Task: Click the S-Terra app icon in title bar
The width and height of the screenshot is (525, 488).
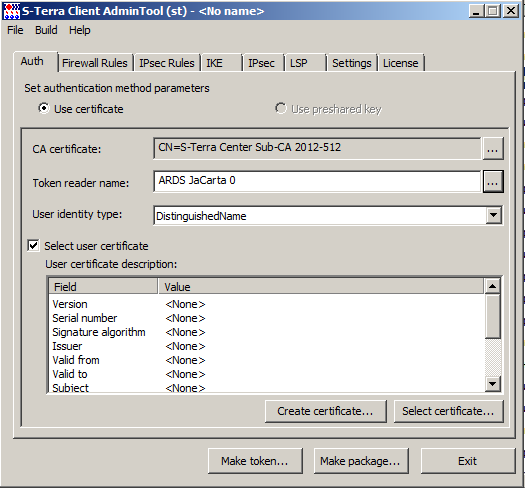Action: pos(11,11)
